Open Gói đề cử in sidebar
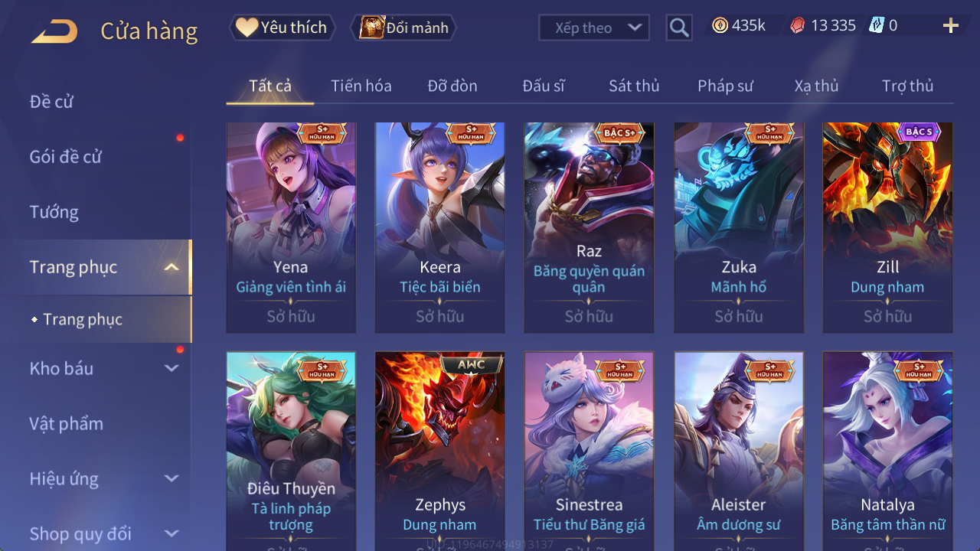The height and width of the screenshot is (551, 980). click(66, 157)
